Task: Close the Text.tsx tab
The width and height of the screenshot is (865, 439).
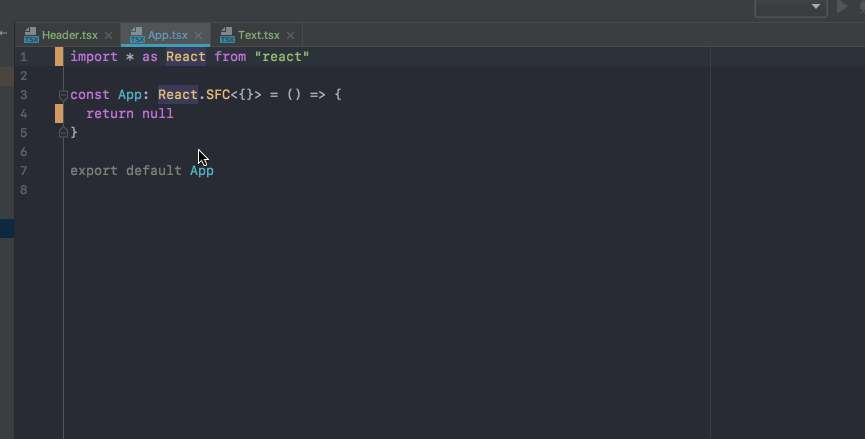Action: click(x=290, y=35)
